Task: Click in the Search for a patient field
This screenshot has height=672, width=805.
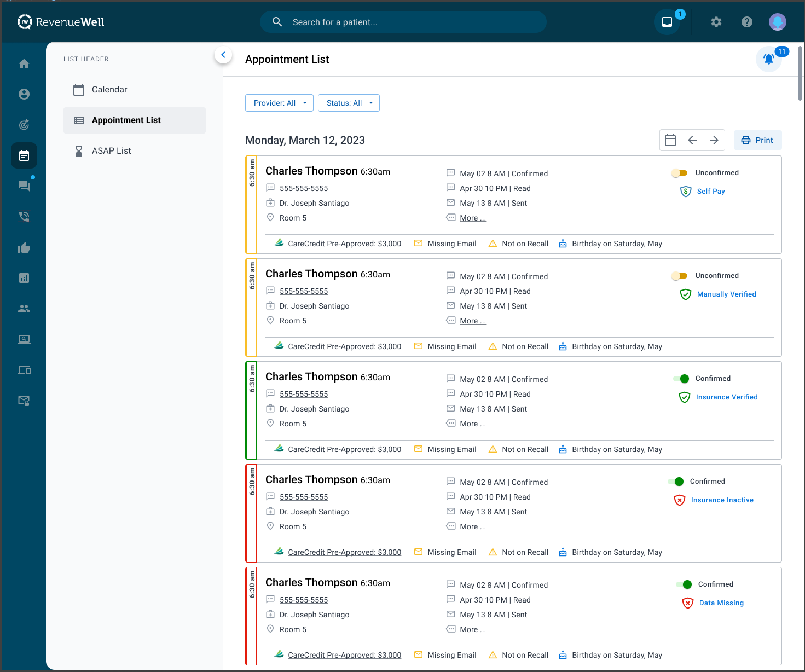Action: coord(403,22)
